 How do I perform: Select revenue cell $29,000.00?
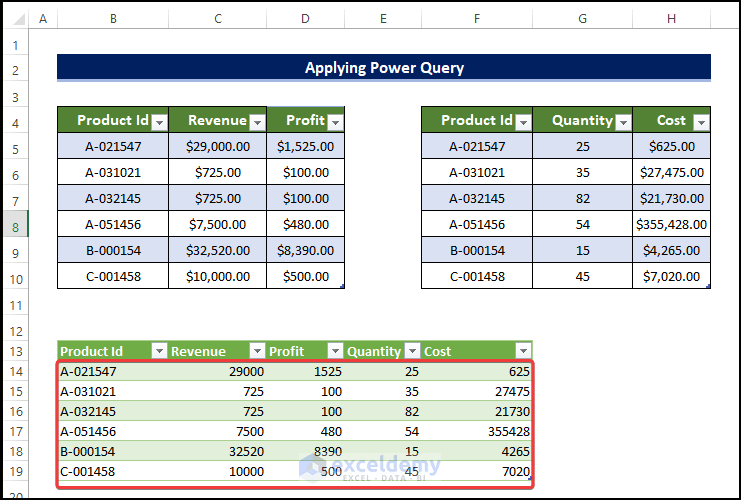tap(218, 146)
